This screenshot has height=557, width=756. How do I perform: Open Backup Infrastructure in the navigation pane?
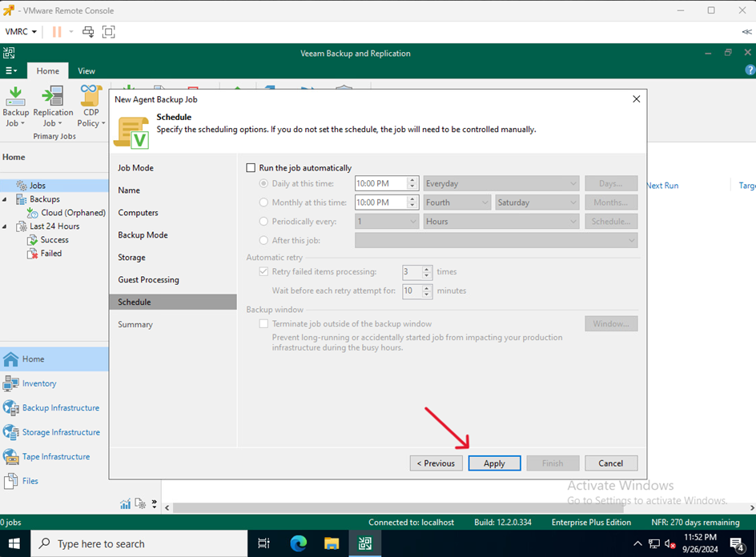point(60,408)
